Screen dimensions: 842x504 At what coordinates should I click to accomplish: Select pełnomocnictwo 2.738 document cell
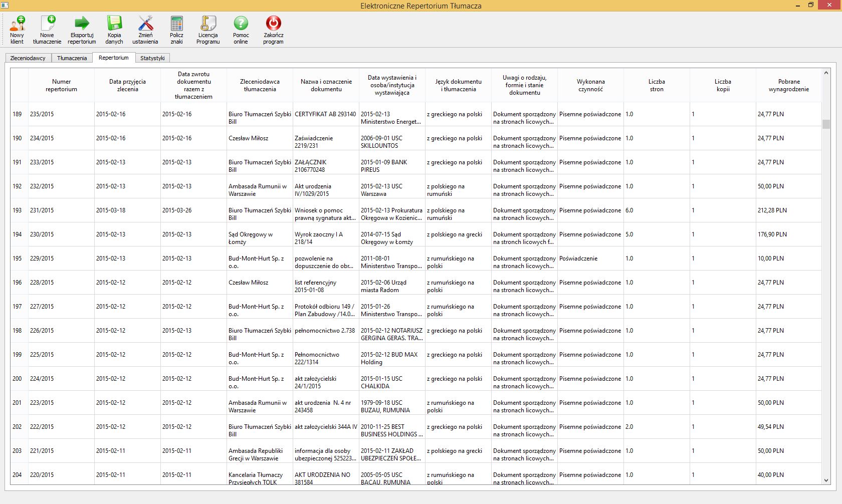coord(326,331)
